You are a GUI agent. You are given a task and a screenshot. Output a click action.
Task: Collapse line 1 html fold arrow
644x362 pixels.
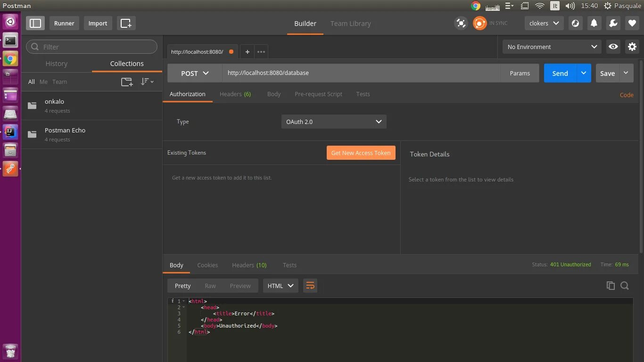184,301
